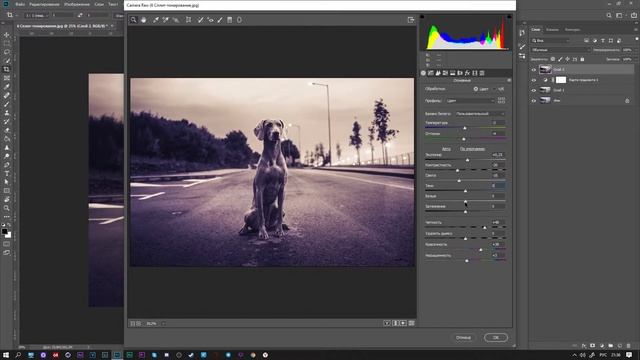The image size is (640, 360).
Task: Open the Detail panel tab icon
Action: [x=438, y=73]
